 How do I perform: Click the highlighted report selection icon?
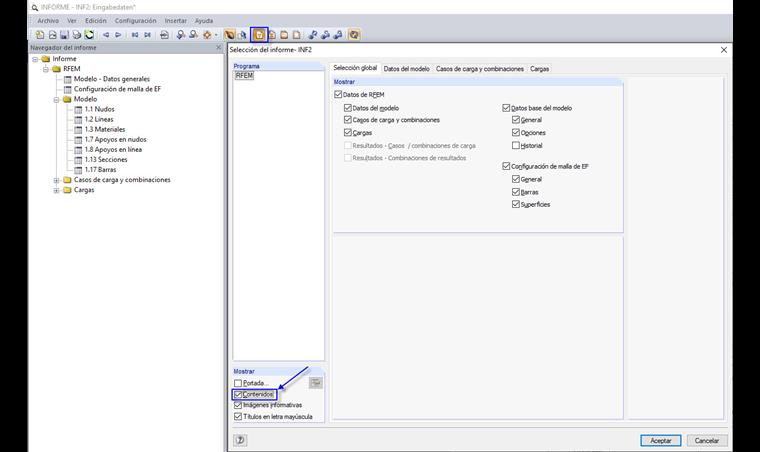(259, 35)
